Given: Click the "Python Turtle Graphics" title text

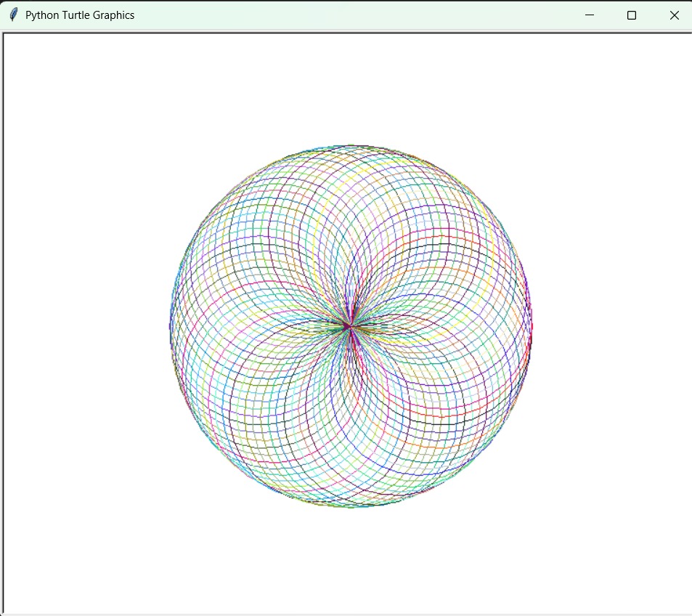Looking at the screenshot, I should (x=80, y=15).
